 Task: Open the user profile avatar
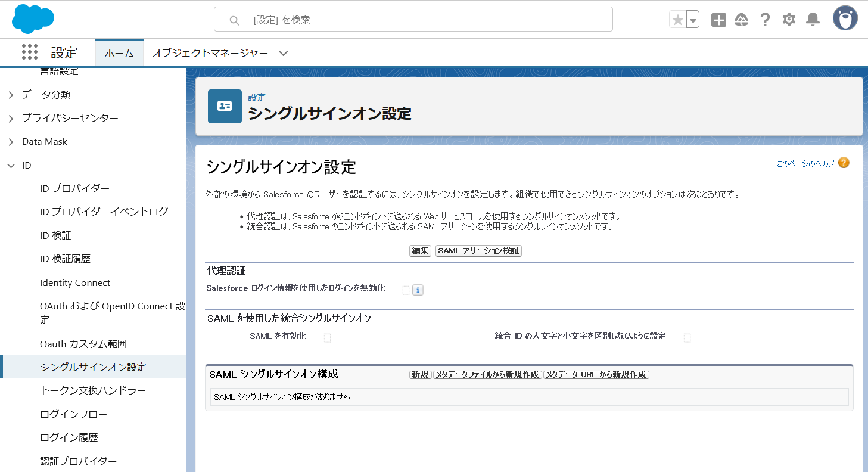tap(845, 19)
